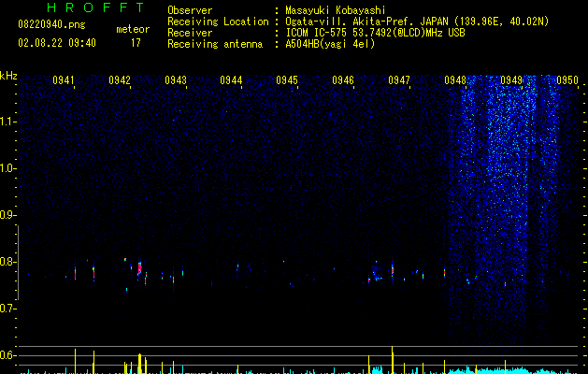This screenshot has width=588, height=374.
Task: Click the 1.0 kHz axis label
Action: click(7, 168)
